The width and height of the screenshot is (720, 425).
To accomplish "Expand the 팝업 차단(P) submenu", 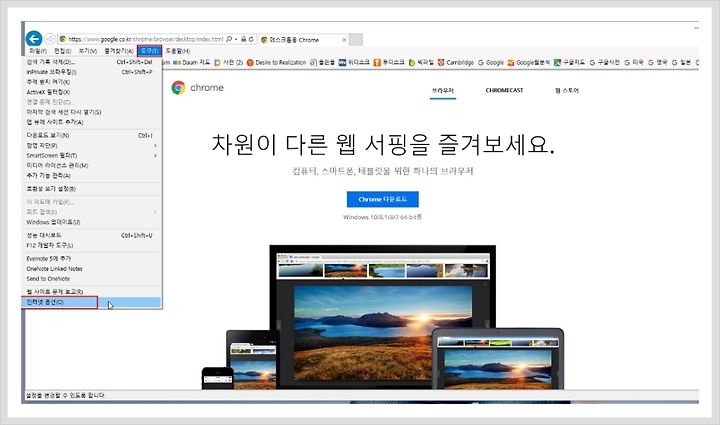I will 91,145.
